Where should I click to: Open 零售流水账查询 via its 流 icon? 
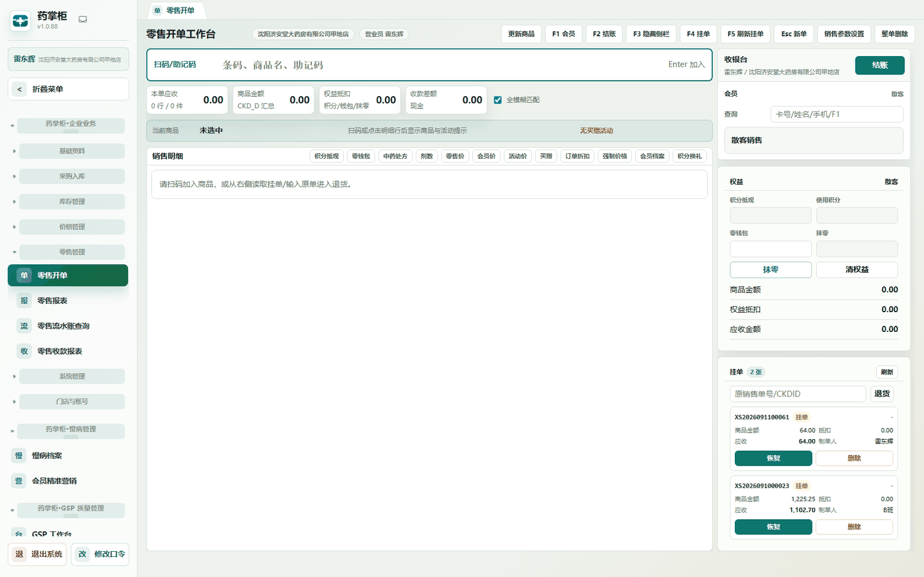pyautogui.click(x=24, y=326)
